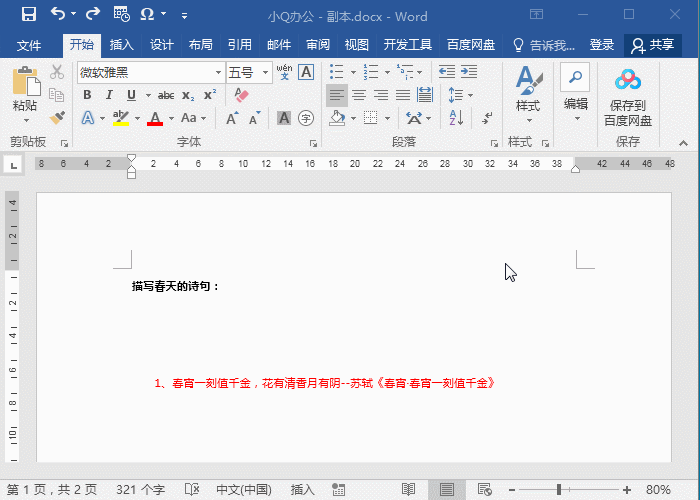Toggle Italic formatting
Screen dimensions: 700x500
click(109, 95)
